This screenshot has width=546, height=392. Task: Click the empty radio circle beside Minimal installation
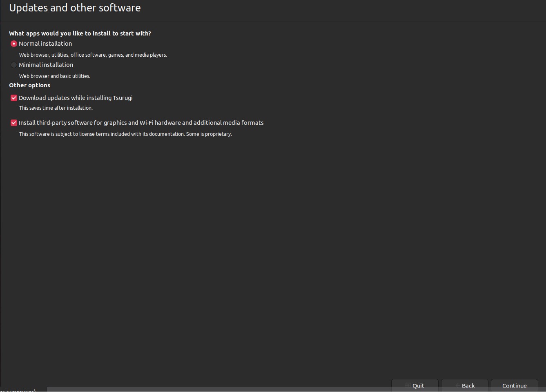coord(13,64)
